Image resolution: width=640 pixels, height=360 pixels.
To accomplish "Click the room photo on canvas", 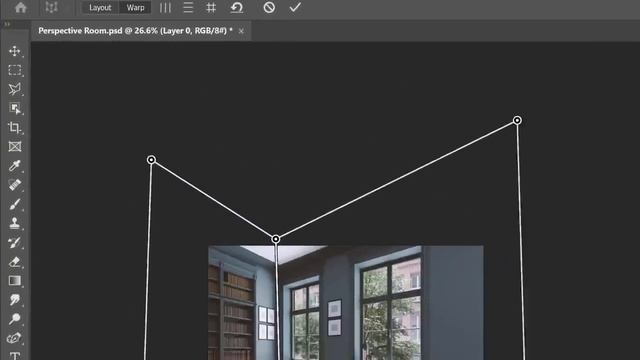I will 346,302.
